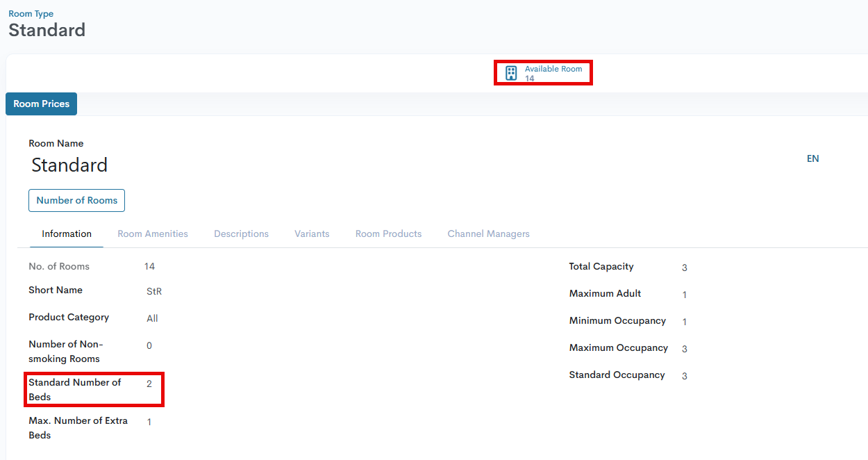Select the Information tab
Viewport: 868px width, 460px height.
(x=67, y=234)
